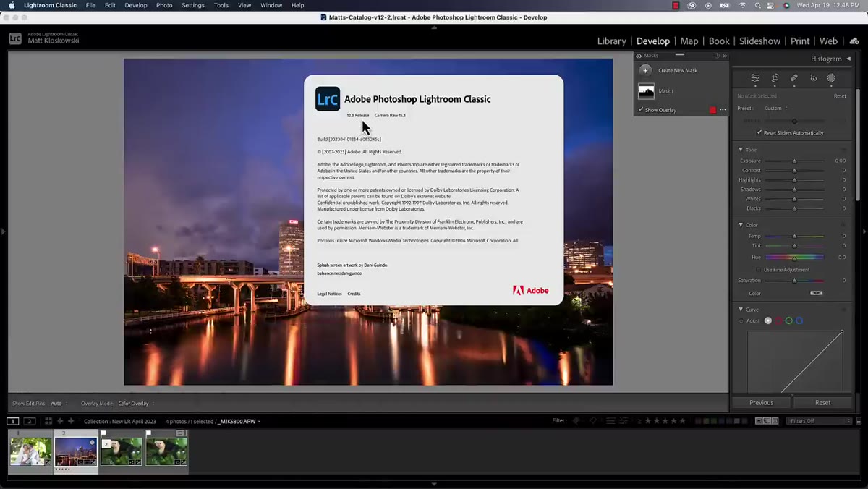Hide filmstrip with bottom panel arrow

[434, 484]
